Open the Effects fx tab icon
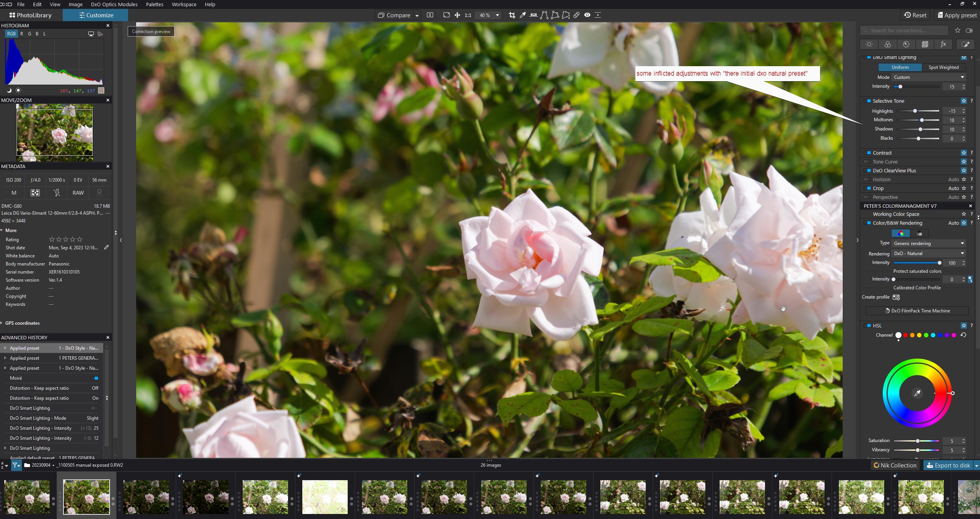The width and height of the screenshot is (980, 519). tap(943, 44)
